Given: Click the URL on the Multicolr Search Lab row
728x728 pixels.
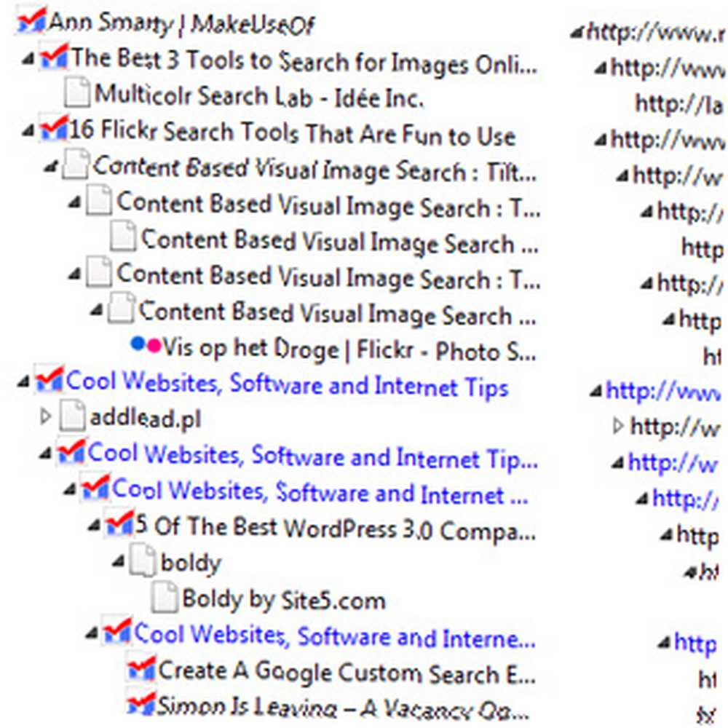Looking at the screenshot, I should pos(678,103).
